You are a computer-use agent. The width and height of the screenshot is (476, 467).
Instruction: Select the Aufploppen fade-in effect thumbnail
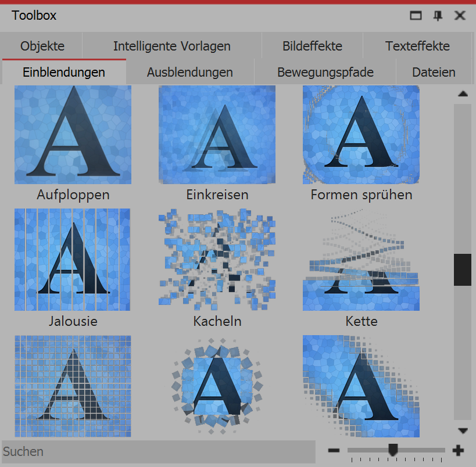pyautogui.click(x=73, y=135)
